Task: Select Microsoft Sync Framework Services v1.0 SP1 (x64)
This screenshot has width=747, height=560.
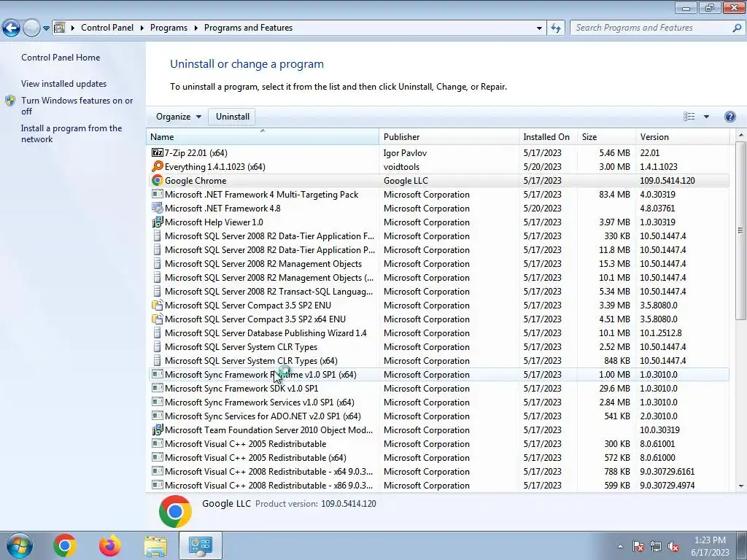Action: point(438,402)
